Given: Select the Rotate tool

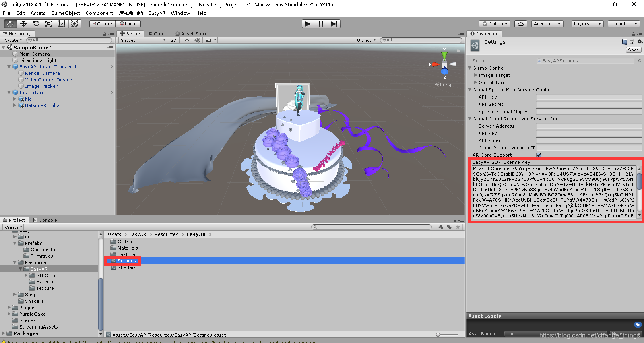Looking at the screenshot, I should click(36, 24).
